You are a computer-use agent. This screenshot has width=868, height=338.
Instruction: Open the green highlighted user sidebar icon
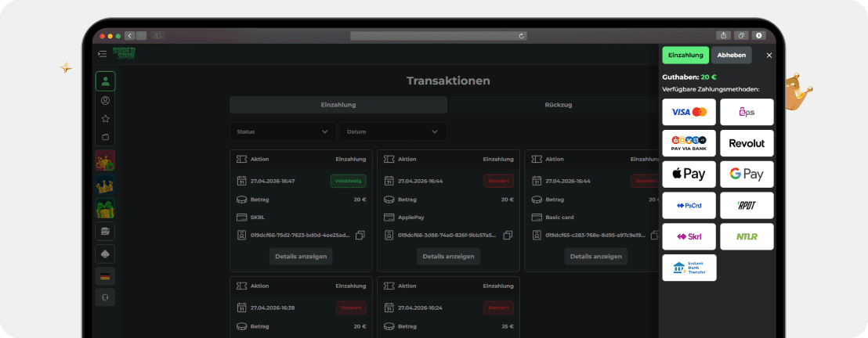coord(105,81)
